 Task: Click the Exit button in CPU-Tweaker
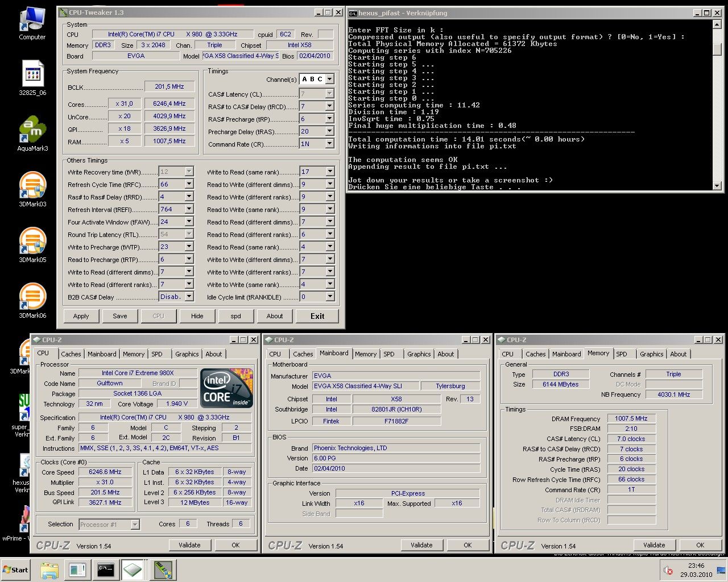coord(317,316)
